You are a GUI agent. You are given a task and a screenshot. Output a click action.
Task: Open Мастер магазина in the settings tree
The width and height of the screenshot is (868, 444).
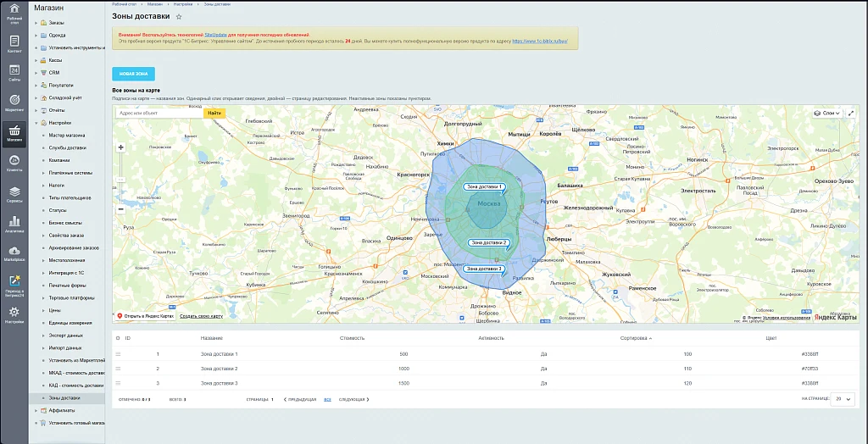[x=67, y=135]
